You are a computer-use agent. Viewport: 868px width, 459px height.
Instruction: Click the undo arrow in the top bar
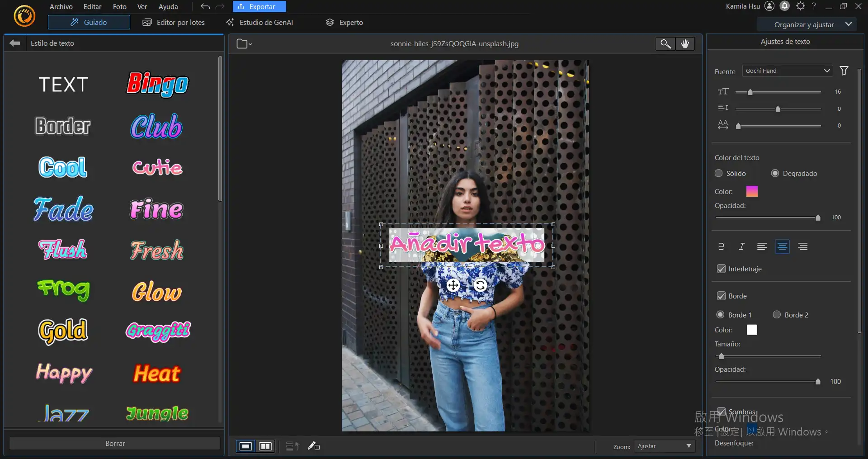[x=205, y=7]
